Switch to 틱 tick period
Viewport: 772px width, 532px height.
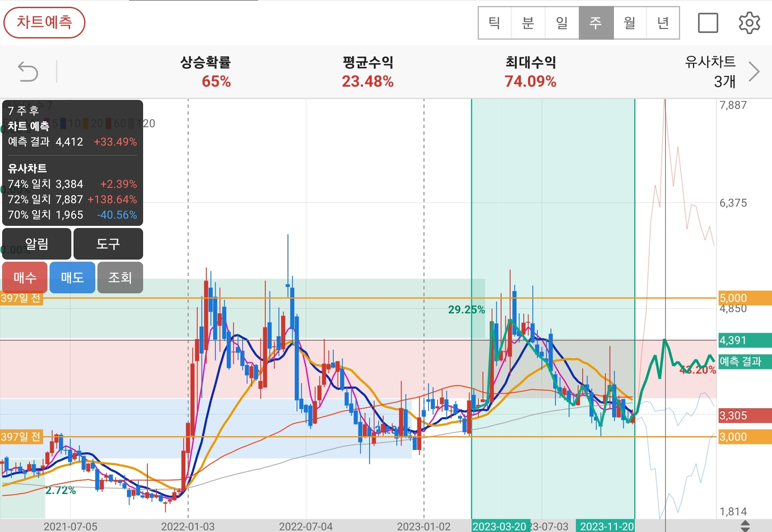pos(495,23)
